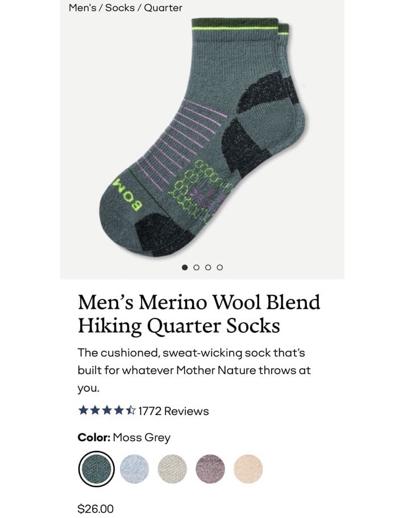
Task: View the fourth carousel image dot
Action: (219, 267)
